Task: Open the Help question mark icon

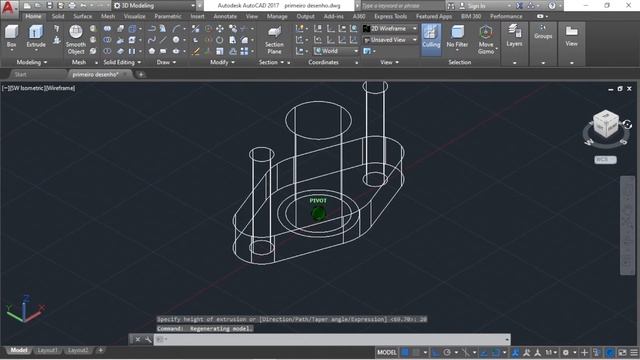Action: 552,6
